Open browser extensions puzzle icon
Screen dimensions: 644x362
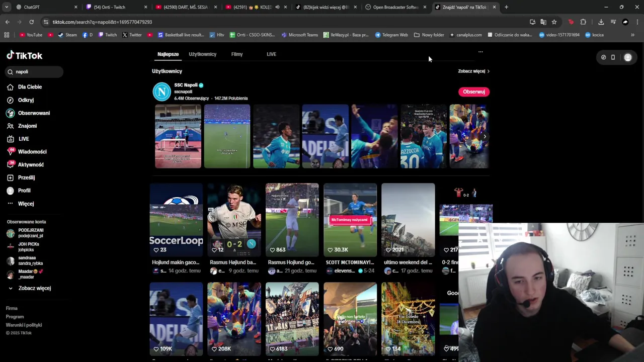[x=583, y=22]
